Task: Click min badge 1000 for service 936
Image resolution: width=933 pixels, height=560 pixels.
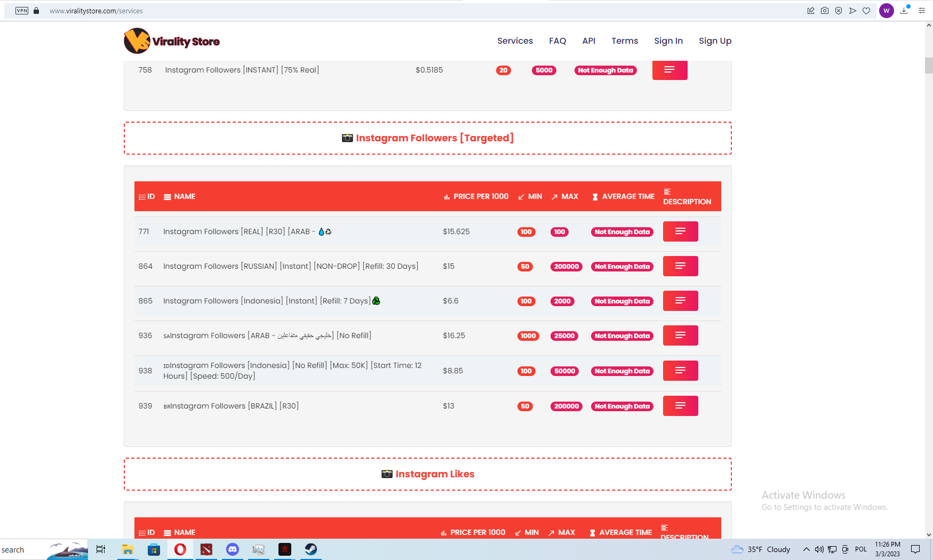Action: pos(528,336)
